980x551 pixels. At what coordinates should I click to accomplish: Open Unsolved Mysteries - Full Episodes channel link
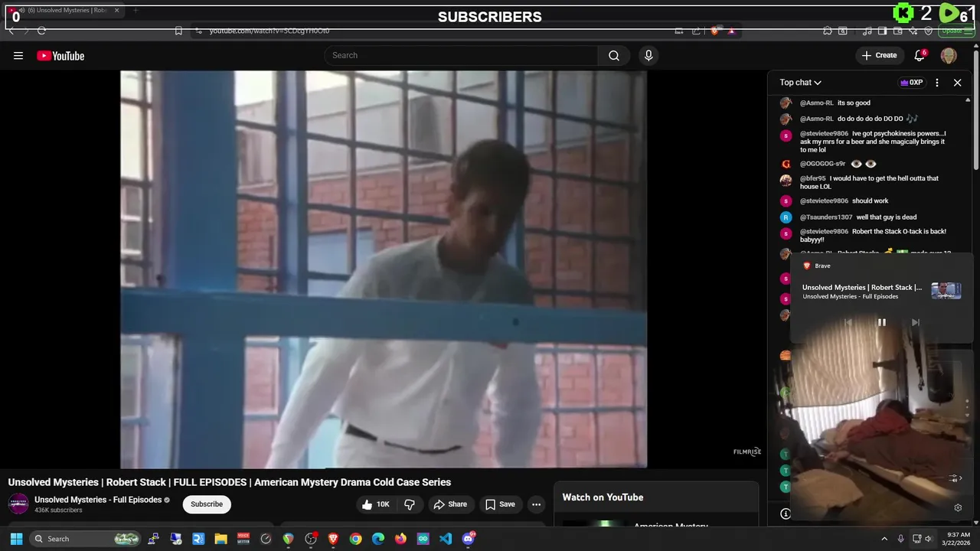(98, 500)
